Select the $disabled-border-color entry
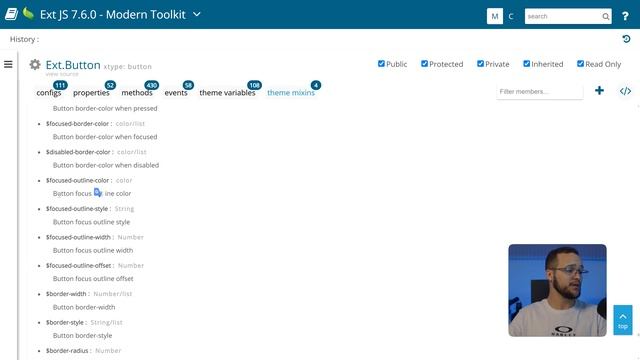Viewport: 640px width, 360px height. coord(78,152)
